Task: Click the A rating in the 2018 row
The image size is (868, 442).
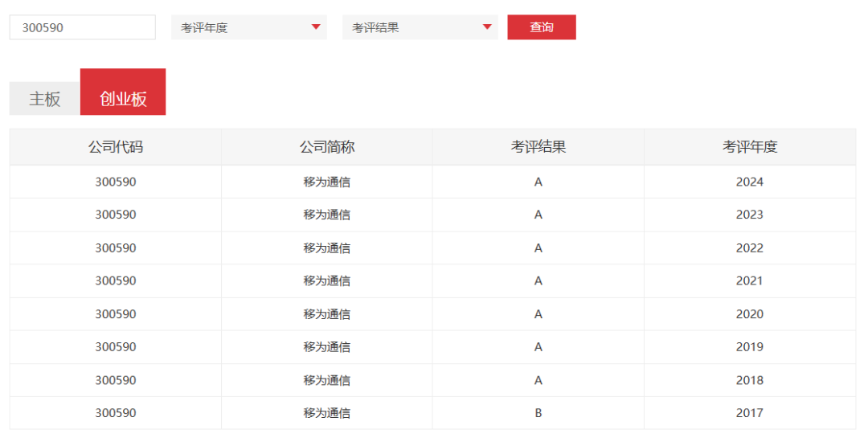Action: coord(538,380)
